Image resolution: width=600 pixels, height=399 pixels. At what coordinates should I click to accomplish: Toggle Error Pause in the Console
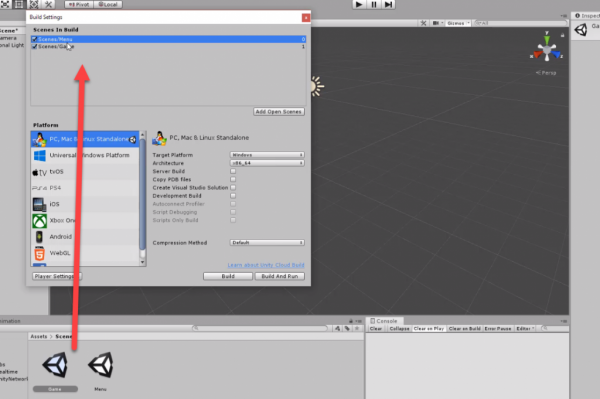coord(498,329)
